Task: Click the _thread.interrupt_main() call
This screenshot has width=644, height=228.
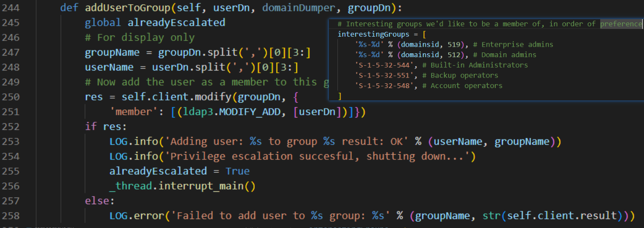Action: 182,186
